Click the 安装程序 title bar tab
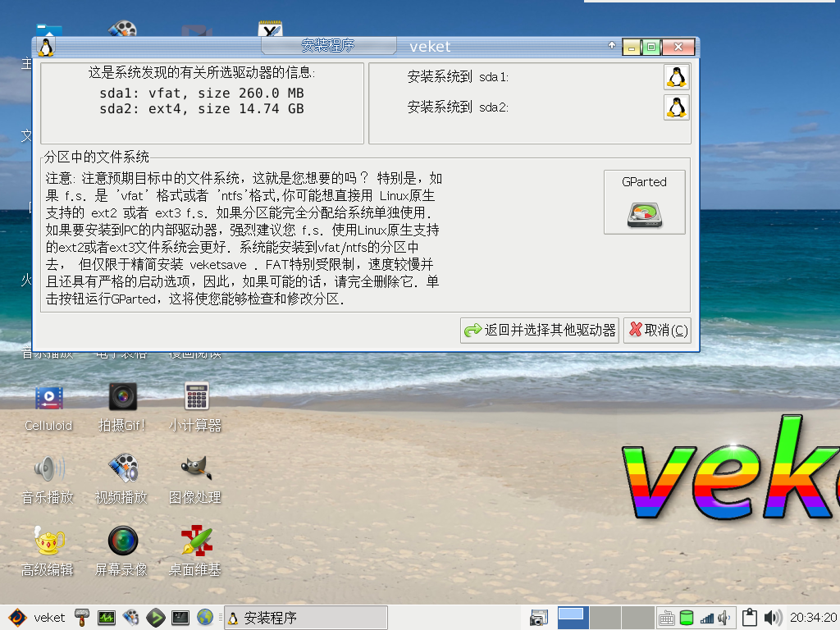Screen dimensions: 840x630 click(328, 46)
